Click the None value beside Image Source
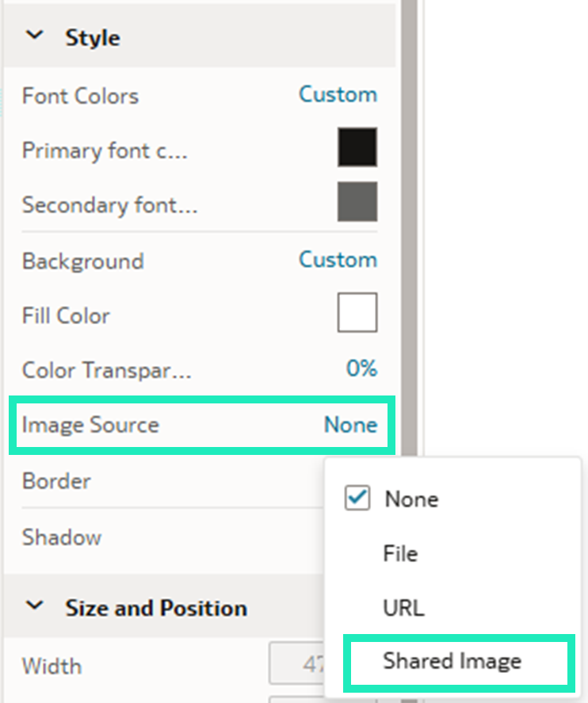Image resolution: width=588 pixels, height=703 pixels. (350, 425)
